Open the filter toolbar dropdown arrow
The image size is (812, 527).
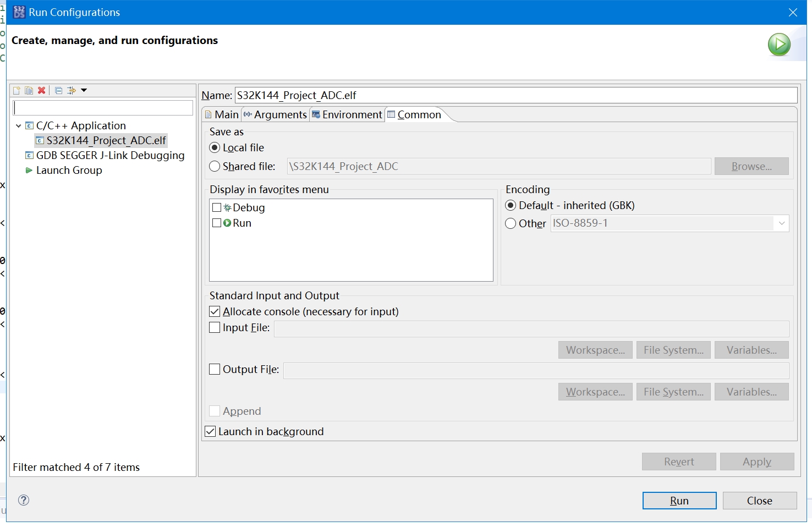coord(84,90)
